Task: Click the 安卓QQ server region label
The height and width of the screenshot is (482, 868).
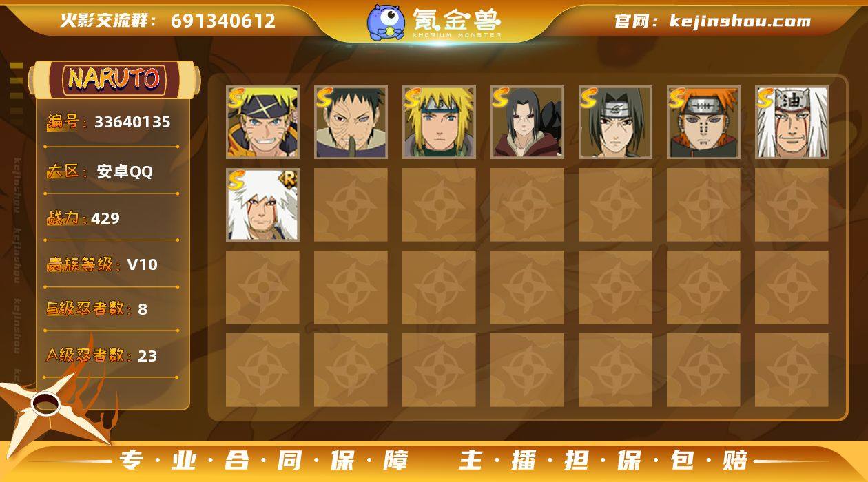Action: [125, 172]
